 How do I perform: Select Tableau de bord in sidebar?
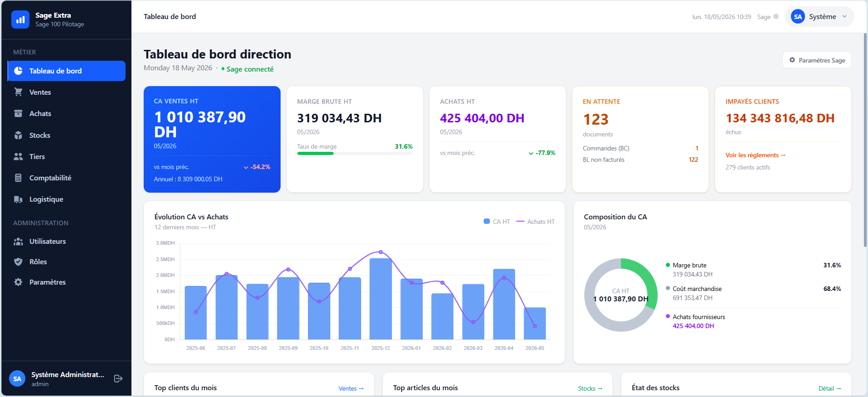(67, 71)
